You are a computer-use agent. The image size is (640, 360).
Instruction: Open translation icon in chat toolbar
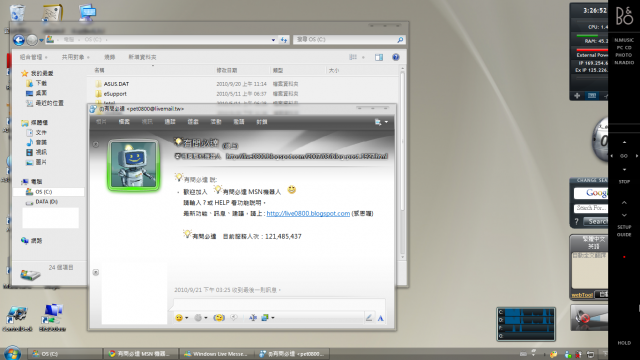[253, 318]
